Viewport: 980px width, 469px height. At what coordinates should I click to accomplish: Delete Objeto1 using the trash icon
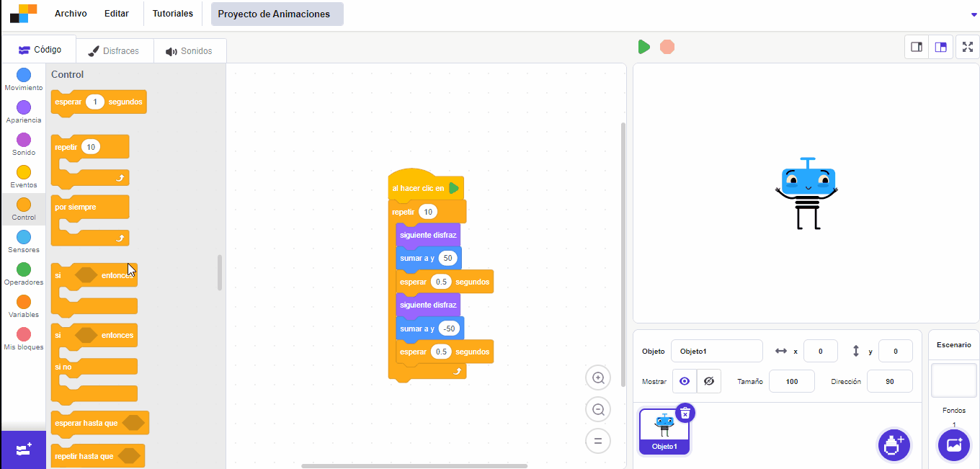pyautogui.click(x=685, y=413)
